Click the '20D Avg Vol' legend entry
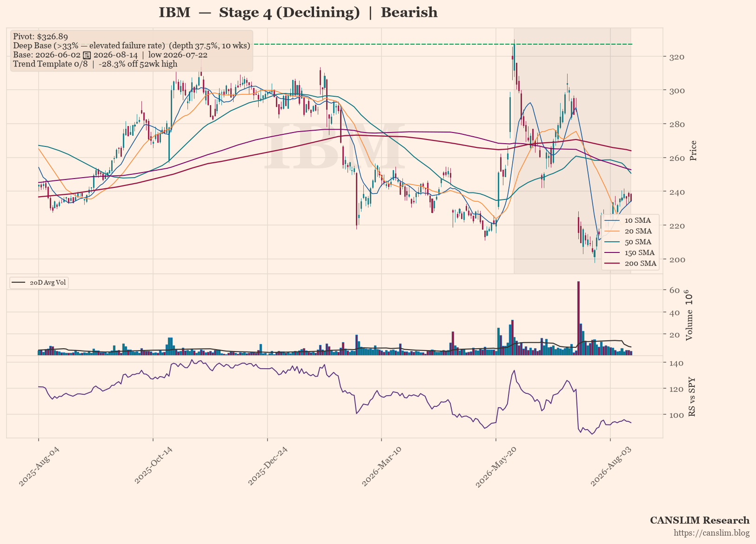 [40, 282]
